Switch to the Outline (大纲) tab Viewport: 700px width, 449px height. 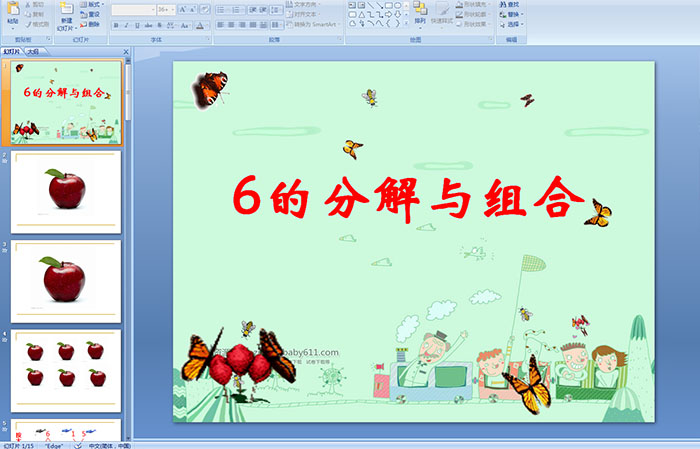33,51
